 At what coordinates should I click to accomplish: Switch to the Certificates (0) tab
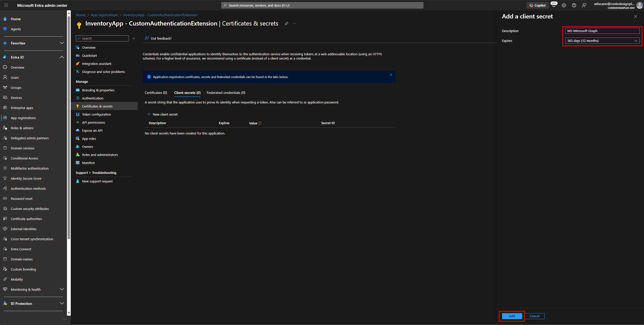[x=156, y=93]
